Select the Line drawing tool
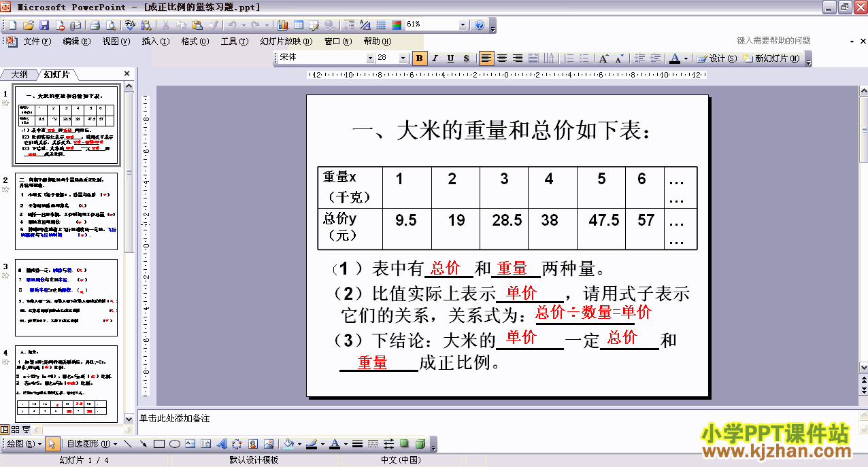This screenshot has width=868, height=467. (127, 444)
